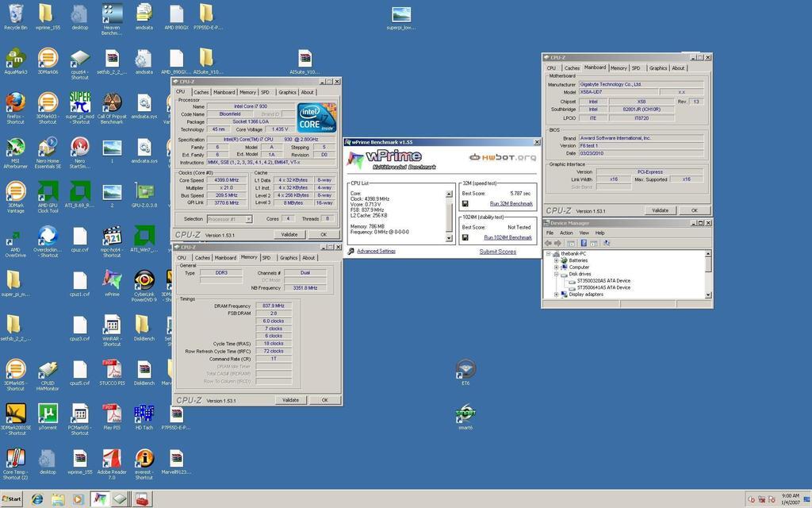Open Windows Media Player from the quick launch bar
812x508 pixels.
(x=78, y=499)
